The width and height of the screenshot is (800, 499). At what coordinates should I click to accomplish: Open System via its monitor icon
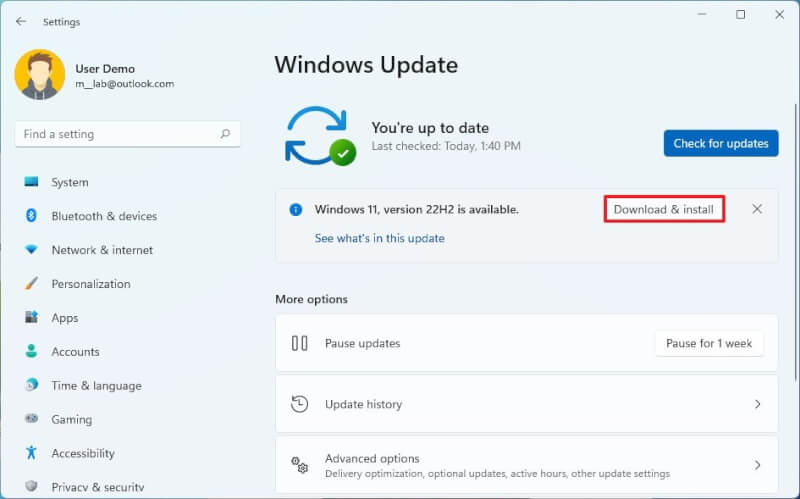[x=31, y=182]
